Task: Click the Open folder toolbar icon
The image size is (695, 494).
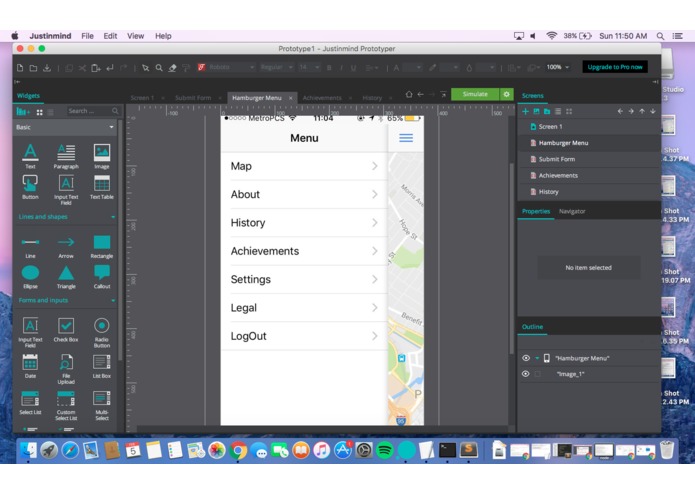Action: point(33,68)
